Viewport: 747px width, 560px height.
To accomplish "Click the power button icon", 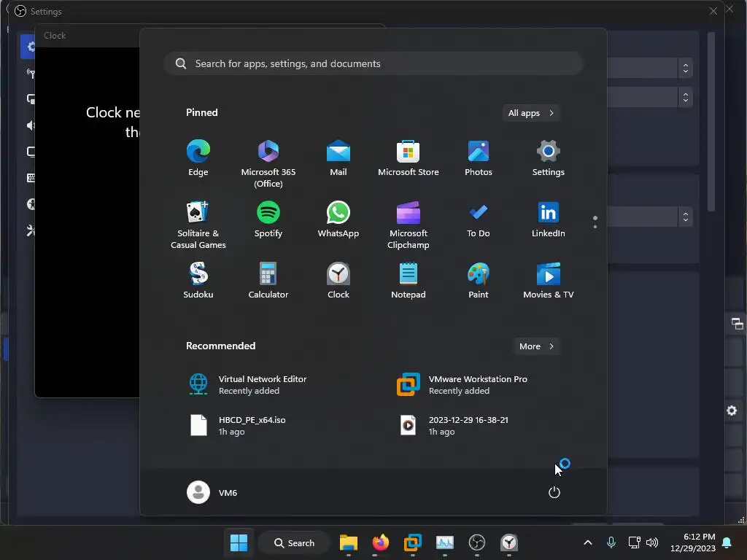I will 554,492.
